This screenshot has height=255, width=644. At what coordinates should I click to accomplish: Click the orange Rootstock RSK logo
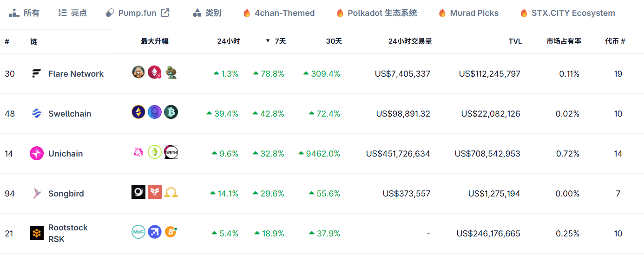click(x=36, y=233)
